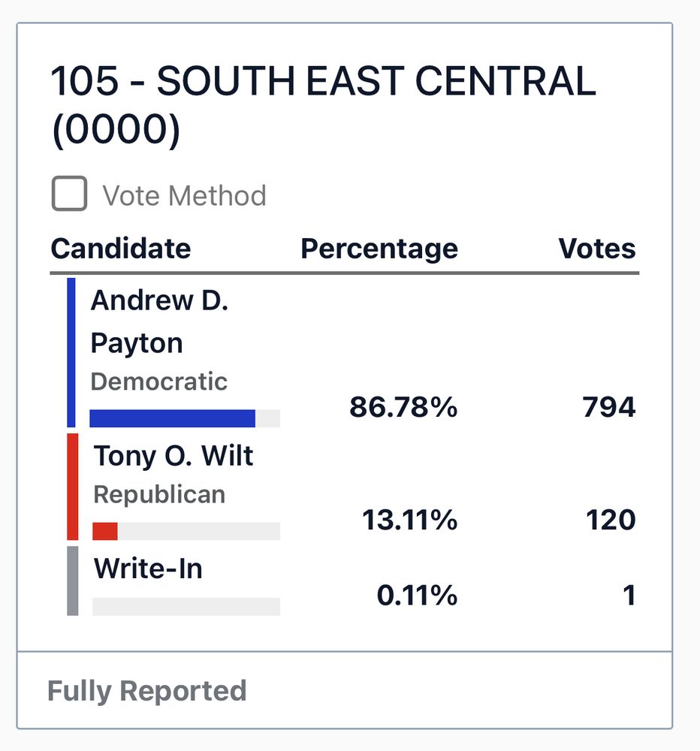The height and width of the screenshot is (751, 700).
Task: Click the 13.11% percentage value
Action: pyautogui.click(x=409, y=520)
